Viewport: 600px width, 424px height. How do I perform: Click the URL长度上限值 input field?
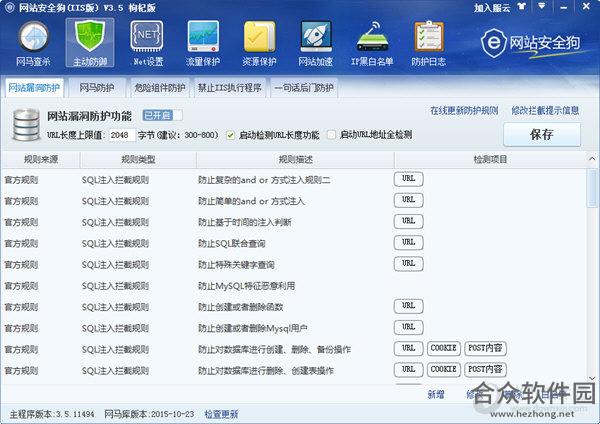122,135
